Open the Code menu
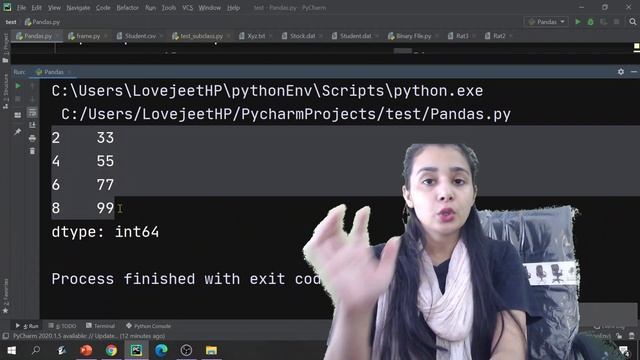The image size is (640, 360). coord(103,8)
